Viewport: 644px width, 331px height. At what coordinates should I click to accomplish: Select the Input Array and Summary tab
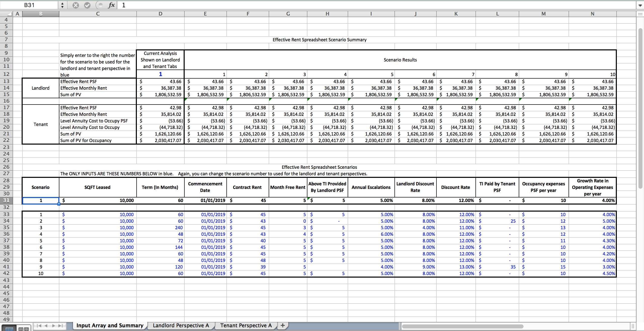(x=110, y=325)
